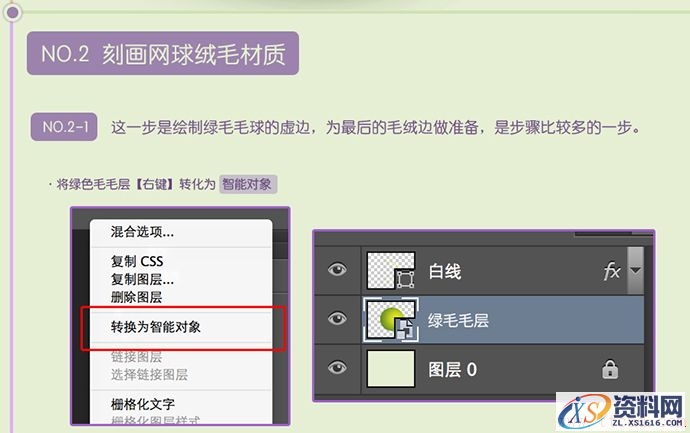This screenshot has height=433, width=690.
Task: Toggle visibility of the 绿毛毛层 layer
Action: point(337,318)
